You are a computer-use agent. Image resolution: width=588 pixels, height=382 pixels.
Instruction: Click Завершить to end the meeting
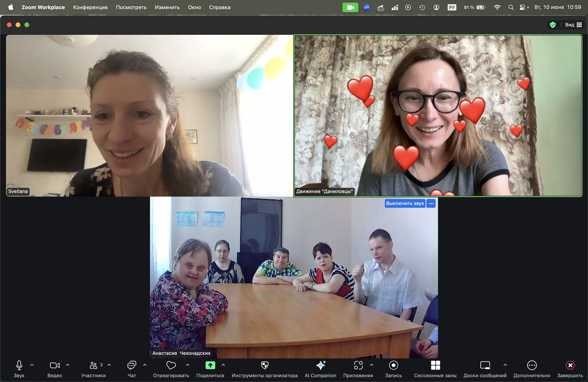click(x=570, y=366)
